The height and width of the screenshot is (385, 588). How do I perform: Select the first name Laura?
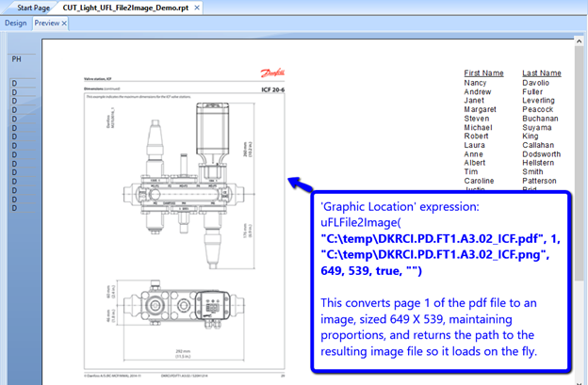click(x=474, y=145)
